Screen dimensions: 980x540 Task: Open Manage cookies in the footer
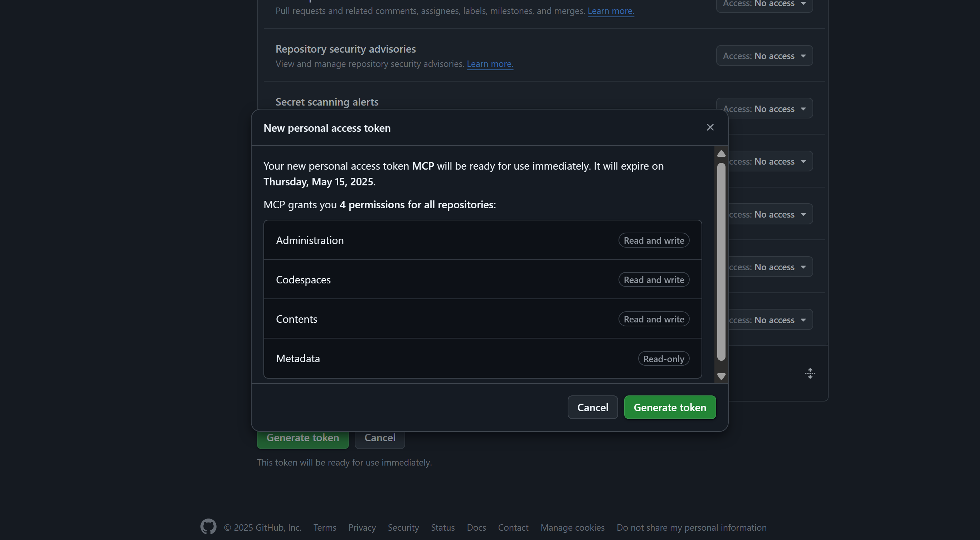click(572, 527)
